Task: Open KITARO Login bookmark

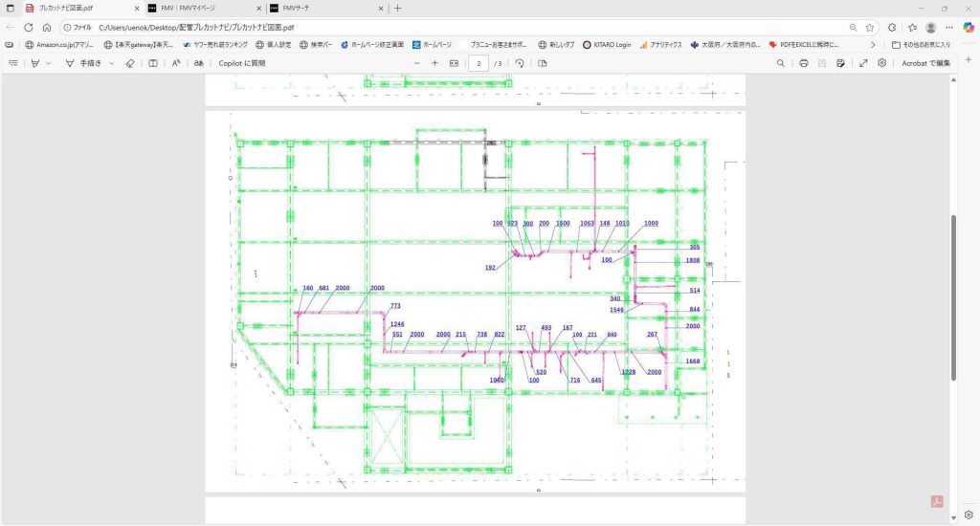Action: (x=607, y=45)
